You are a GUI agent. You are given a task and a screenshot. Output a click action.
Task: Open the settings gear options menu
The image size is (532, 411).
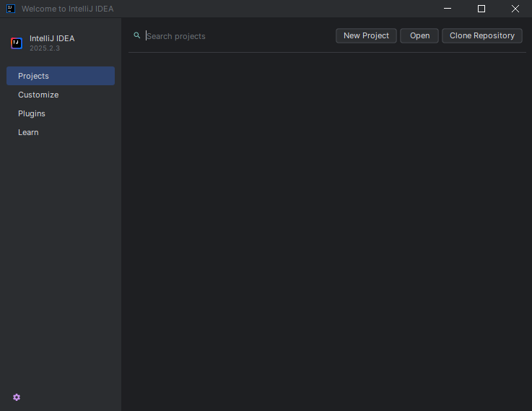coord(17,397)
